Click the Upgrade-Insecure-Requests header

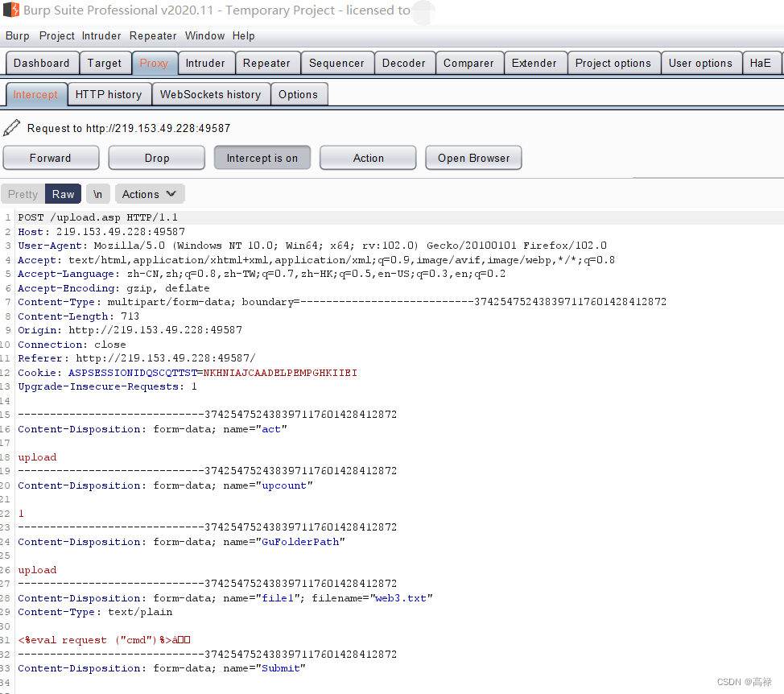pyautogui.click(x=108, y=386)
